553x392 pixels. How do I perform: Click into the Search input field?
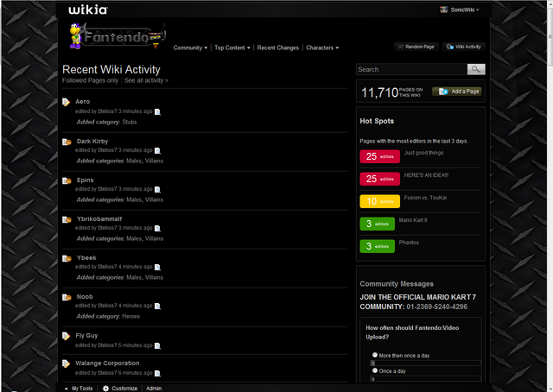[x=411, y=69]
